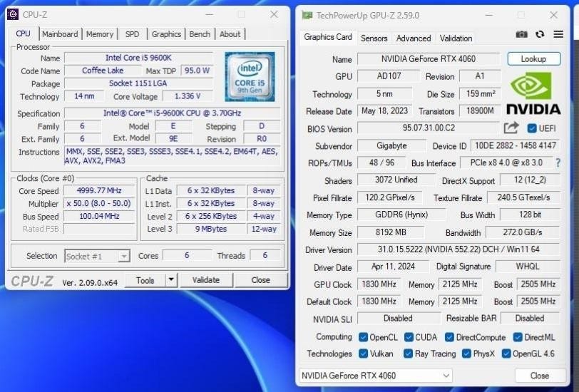
Task: Click the Lookup button in GPU-Z
Action: pyautogui.click(x=533, y=59)
